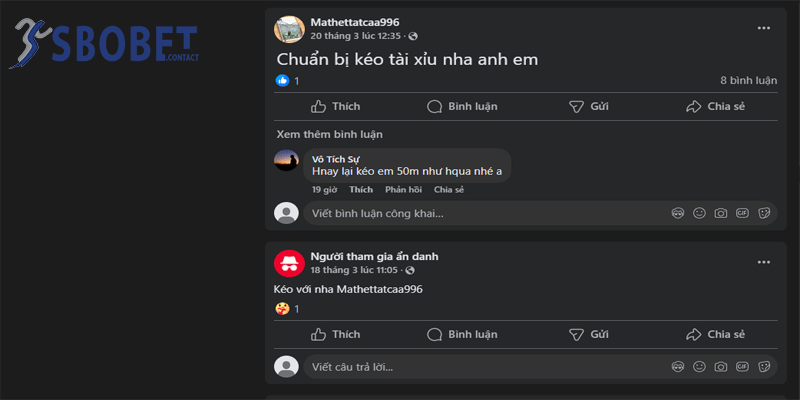The image size is (800, 400).
Task: Send the first post via Gửi
Action: [589, 107]
